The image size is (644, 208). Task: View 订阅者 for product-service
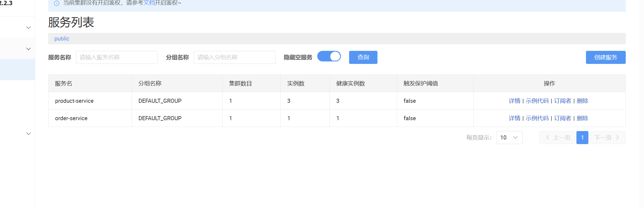(563, 101)
